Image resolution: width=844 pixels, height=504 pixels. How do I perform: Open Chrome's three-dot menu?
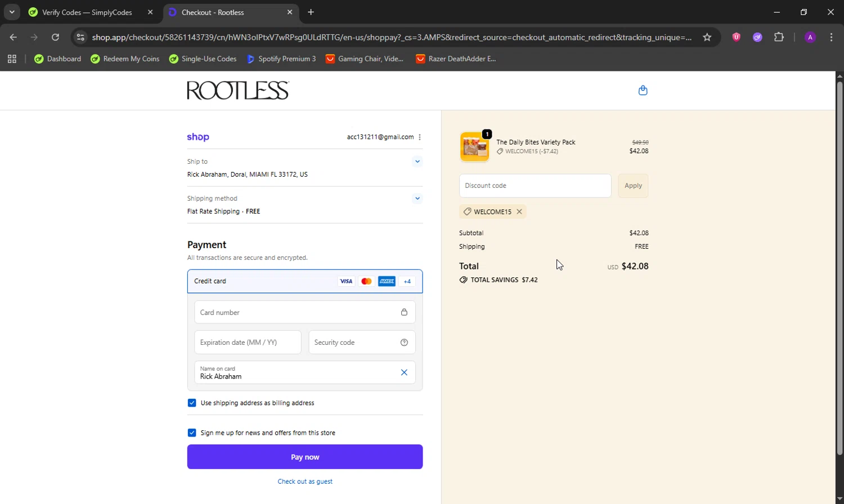[x=832, y=37]
